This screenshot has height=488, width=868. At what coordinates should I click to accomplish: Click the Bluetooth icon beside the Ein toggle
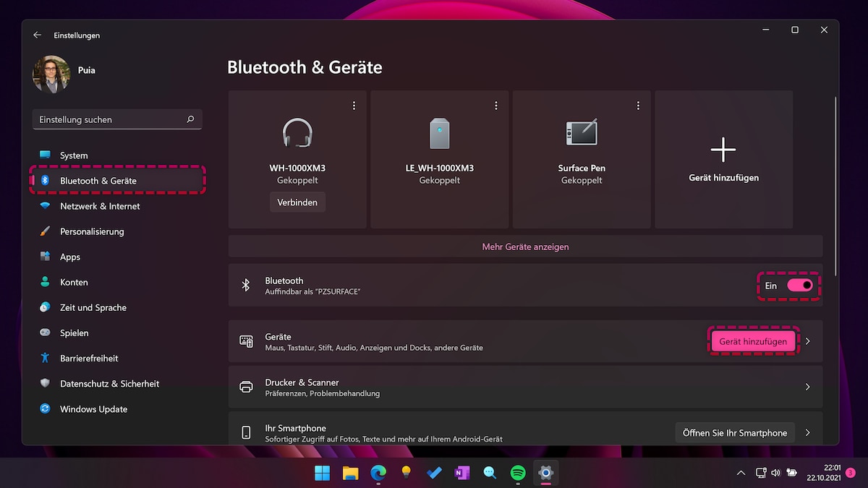tap(247, 285)
